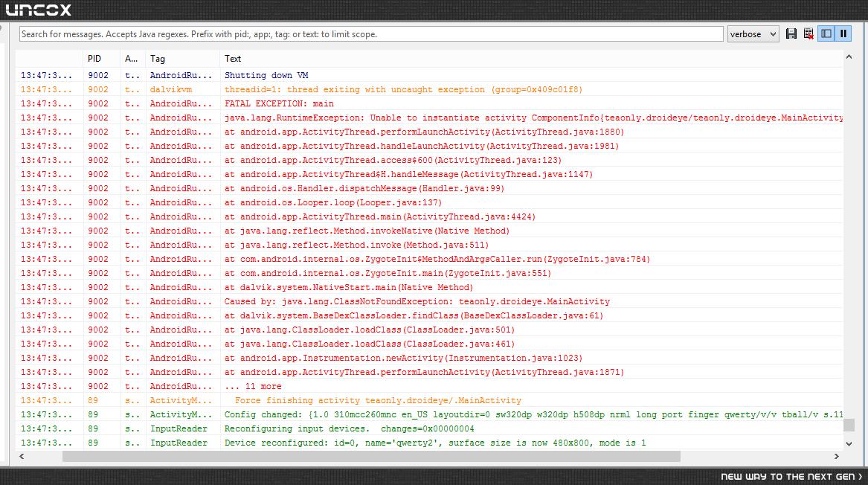The height and width of the screenshot is (485, 868).
Task: Click the vertical scrollbar thumb
Action: (x=849, y=425)
